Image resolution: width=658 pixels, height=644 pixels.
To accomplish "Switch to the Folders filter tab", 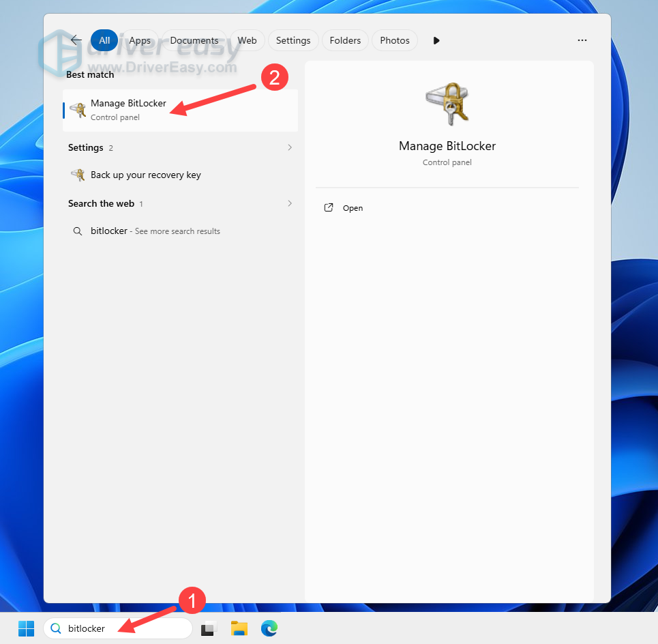I will tap(346, 40).
